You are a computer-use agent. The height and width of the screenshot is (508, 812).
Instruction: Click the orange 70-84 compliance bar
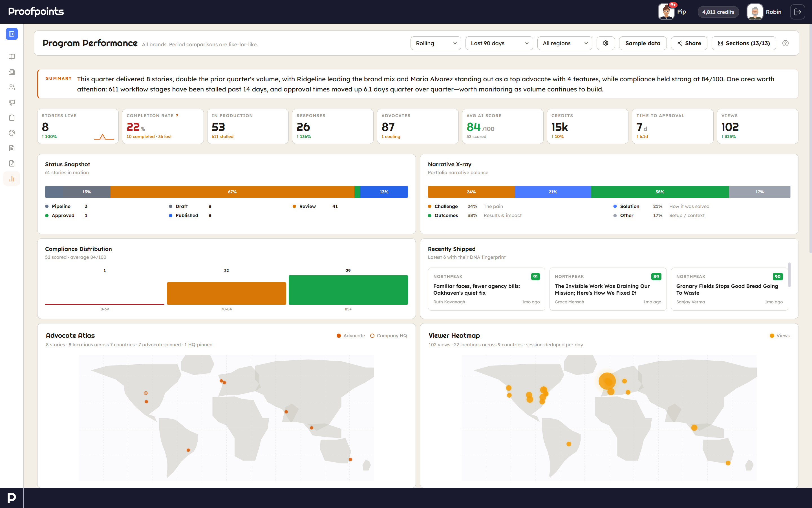[226, 293]
